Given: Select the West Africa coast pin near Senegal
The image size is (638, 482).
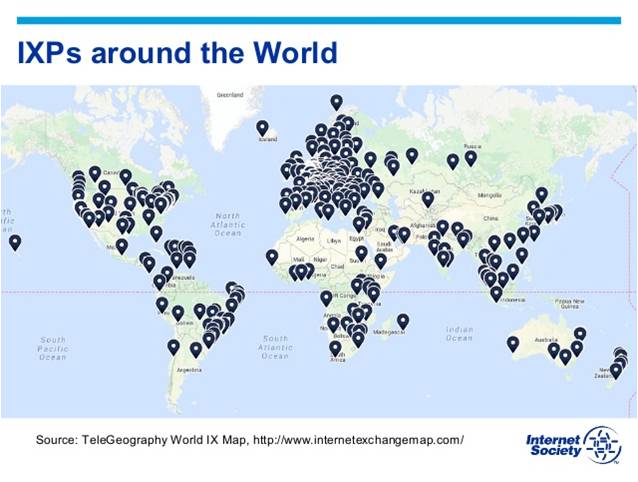Looking at the screenshot, I should click(x=272, y=256).
